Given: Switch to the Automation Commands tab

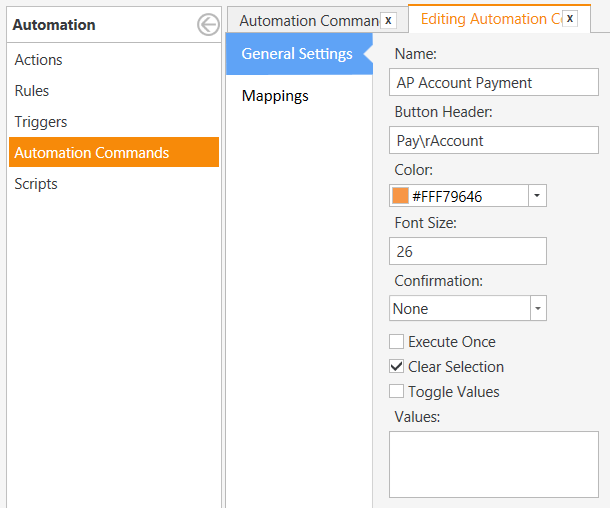Looking at the screenshot, I should click(308, 20).
